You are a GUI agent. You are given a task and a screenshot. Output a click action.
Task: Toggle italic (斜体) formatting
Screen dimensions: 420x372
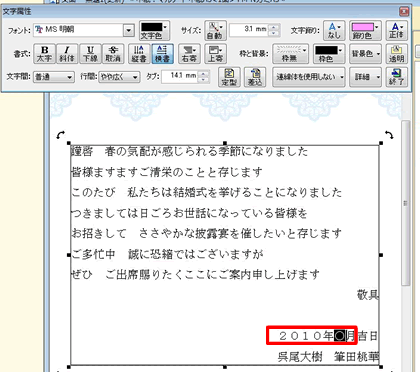tap(67, 54)
